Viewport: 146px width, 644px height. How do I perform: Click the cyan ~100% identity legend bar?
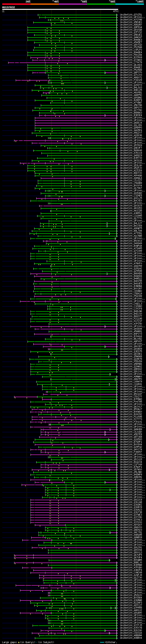130,4
